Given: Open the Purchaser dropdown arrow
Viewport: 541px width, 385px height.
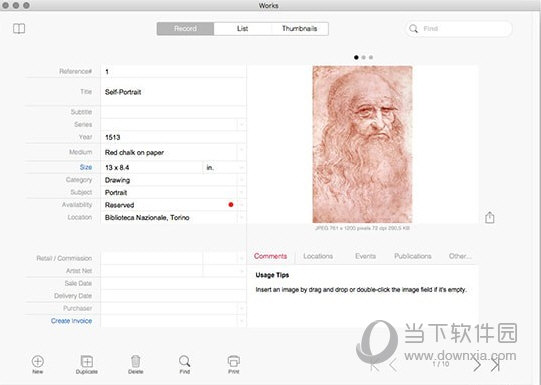Looking at the screenshot, I should (x=242, y=308).
